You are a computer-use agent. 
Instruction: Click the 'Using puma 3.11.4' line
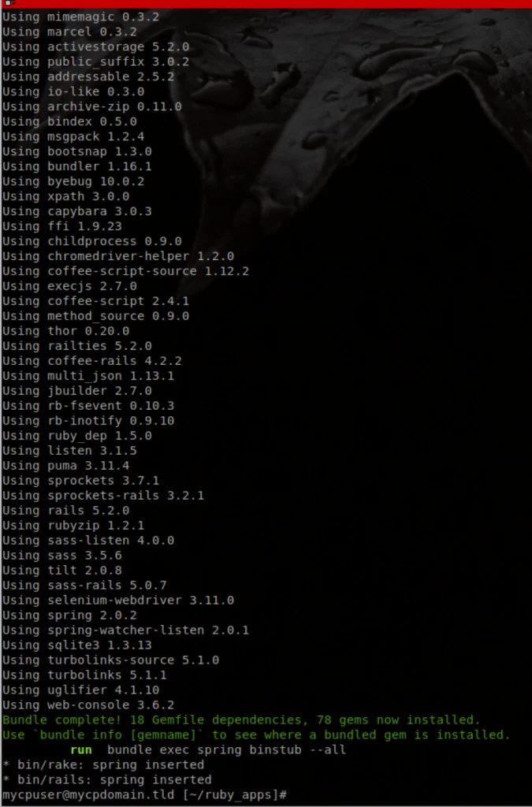pyautogui.click(x=66, y=466)
